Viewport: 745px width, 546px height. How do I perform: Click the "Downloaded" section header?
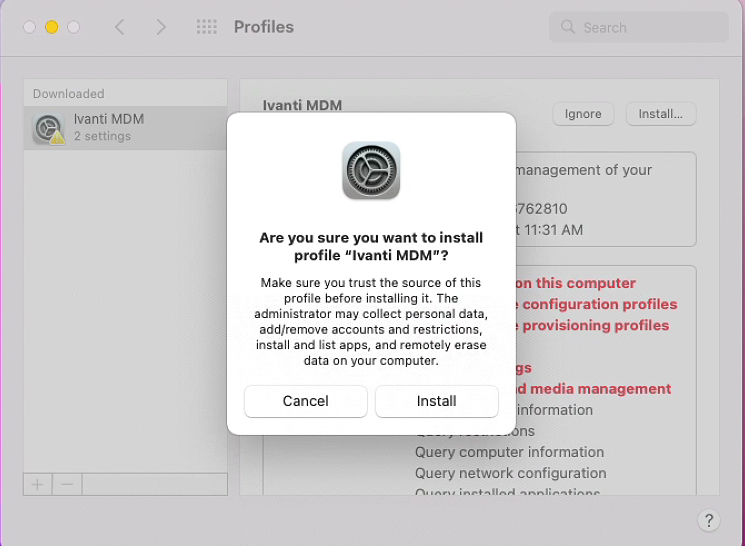click(x=68, y=94)
